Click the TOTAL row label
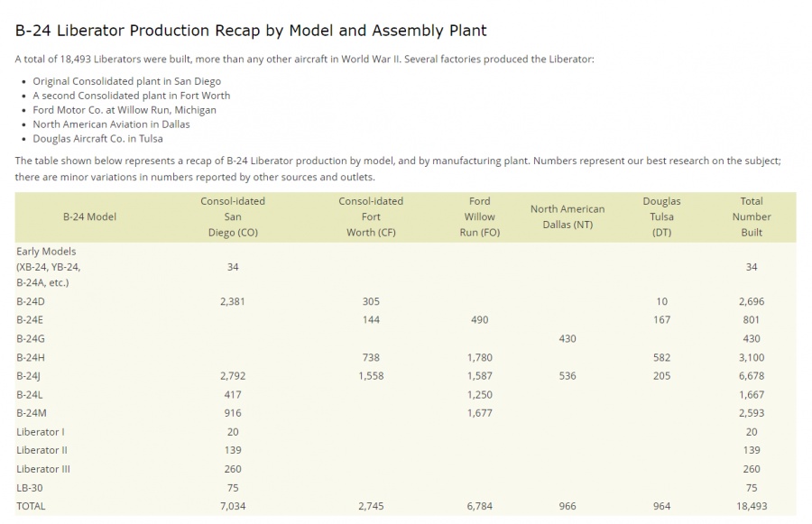Image resolution: width=812 pixels, height=524 pixels. pos(31,506)
